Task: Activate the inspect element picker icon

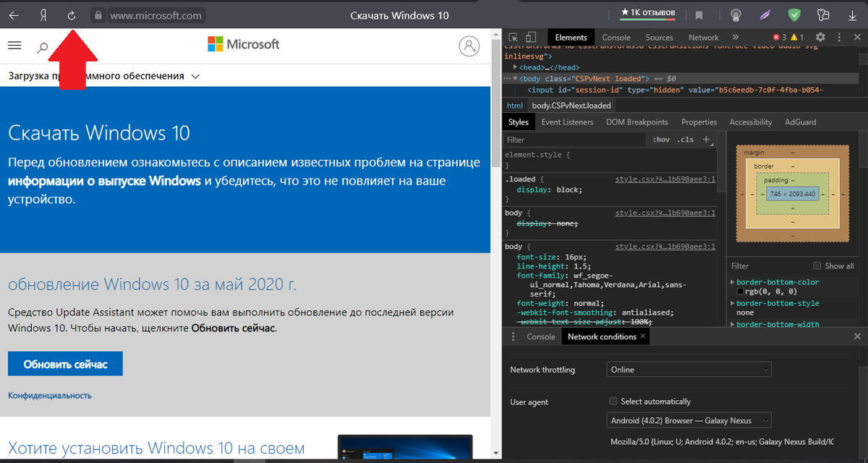Action: (513, 37)
